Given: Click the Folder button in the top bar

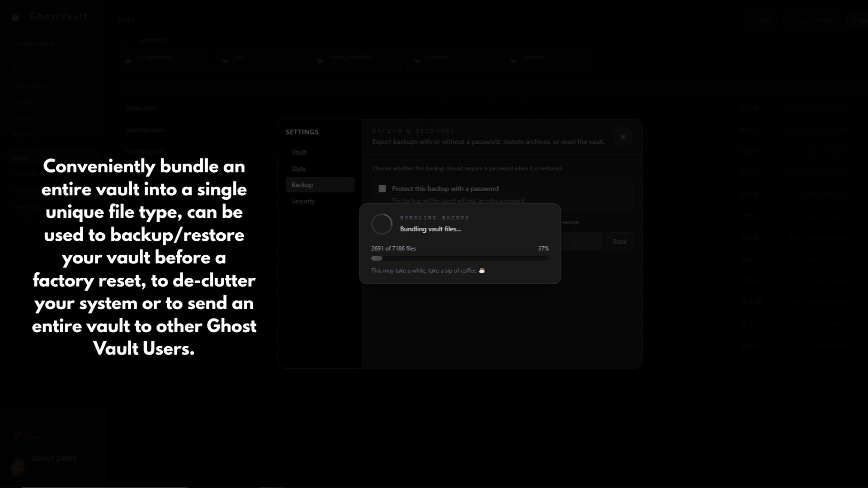Looking at the screenshot, I should click(761, 20).
